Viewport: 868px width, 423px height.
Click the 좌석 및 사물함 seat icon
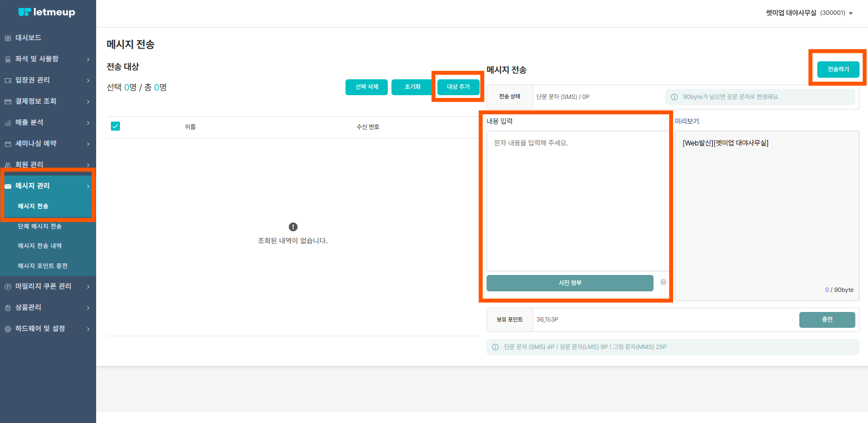[8, 59]
